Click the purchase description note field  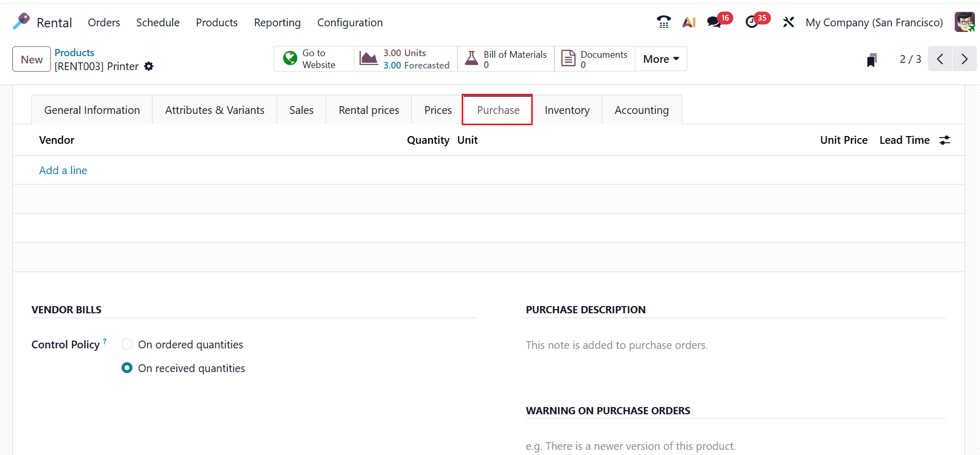(x=736, y=345)
